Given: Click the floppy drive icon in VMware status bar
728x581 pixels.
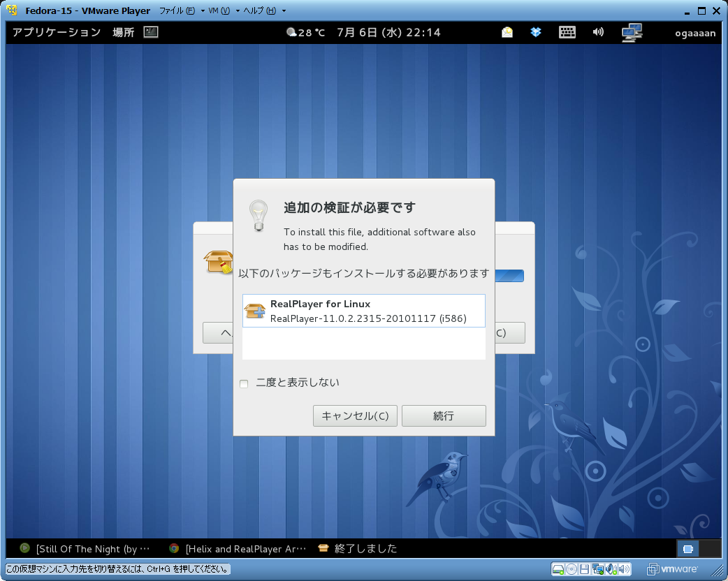Looking at the screenshot, I should point(585,569).
